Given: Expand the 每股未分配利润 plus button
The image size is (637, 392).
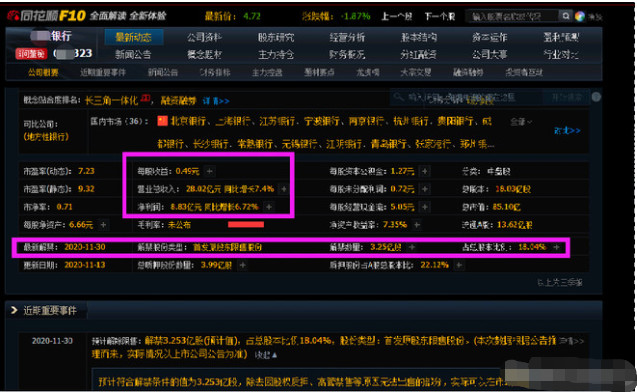Looking at the screenshot, I should pyautogui.click(x=424, y=189).
